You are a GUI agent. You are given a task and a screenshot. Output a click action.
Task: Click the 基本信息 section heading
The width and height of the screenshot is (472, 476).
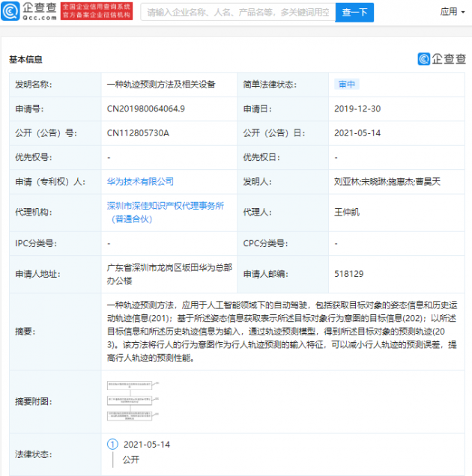tap(25, 59)
